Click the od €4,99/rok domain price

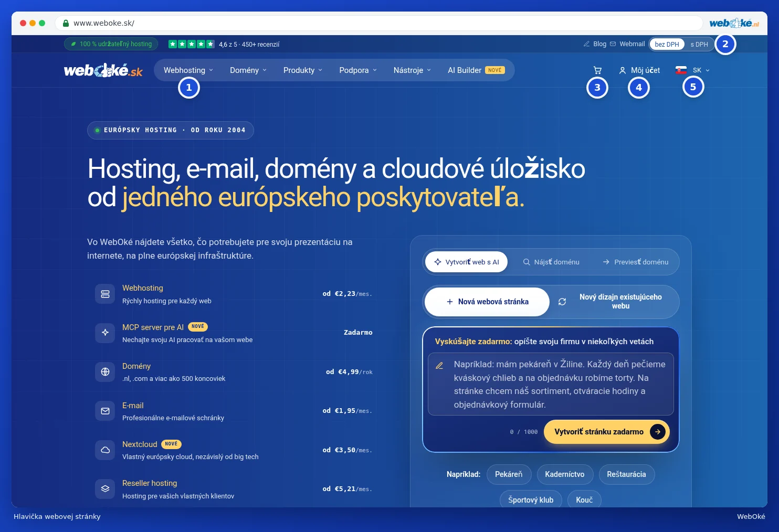pos(349,372)
